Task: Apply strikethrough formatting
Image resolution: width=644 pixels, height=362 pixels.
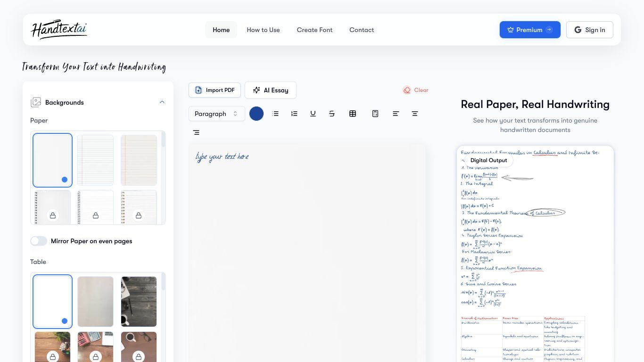Action: pos(332,114)
